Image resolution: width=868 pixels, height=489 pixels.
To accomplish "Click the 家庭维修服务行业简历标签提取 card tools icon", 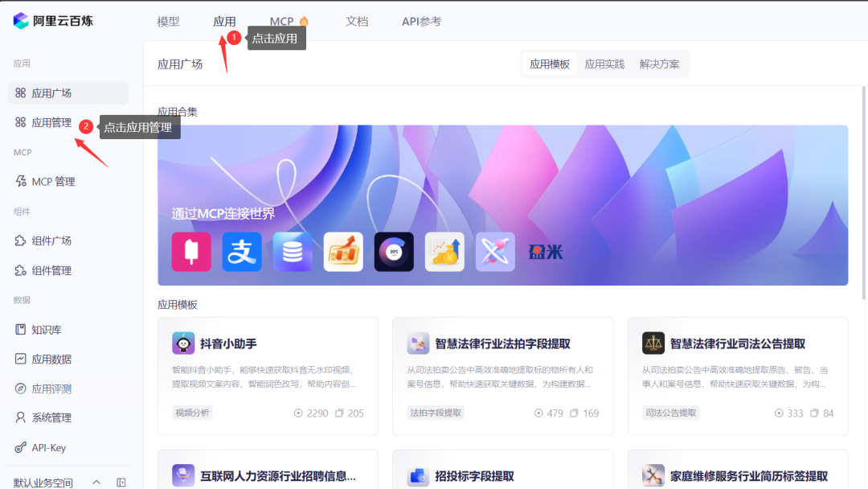I will [653, 475].
